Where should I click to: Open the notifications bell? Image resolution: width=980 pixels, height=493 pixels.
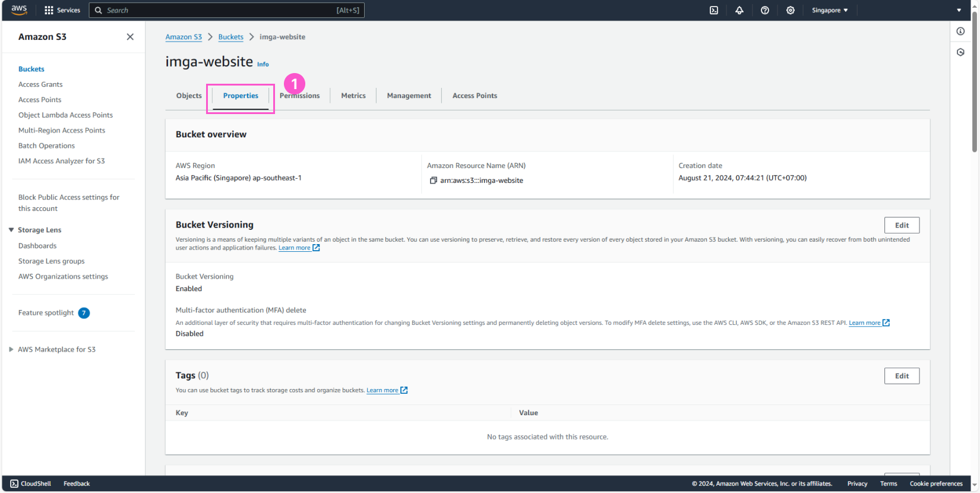pos(739,10)
